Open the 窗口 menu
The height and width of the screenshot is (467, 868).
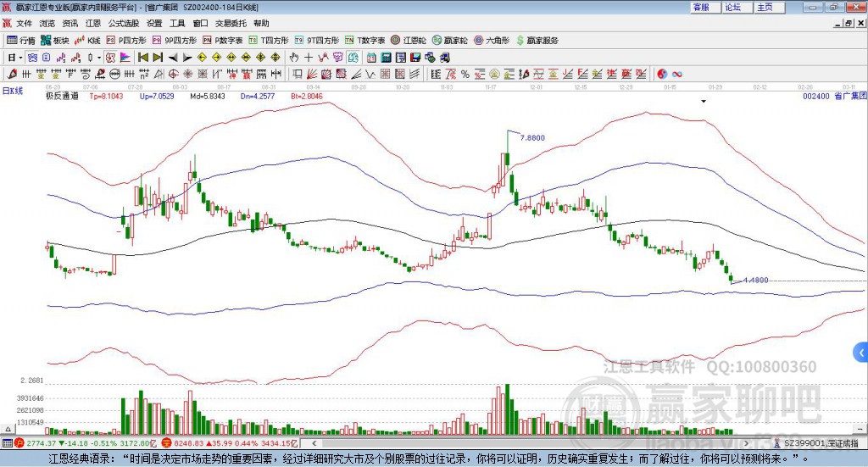200,23
